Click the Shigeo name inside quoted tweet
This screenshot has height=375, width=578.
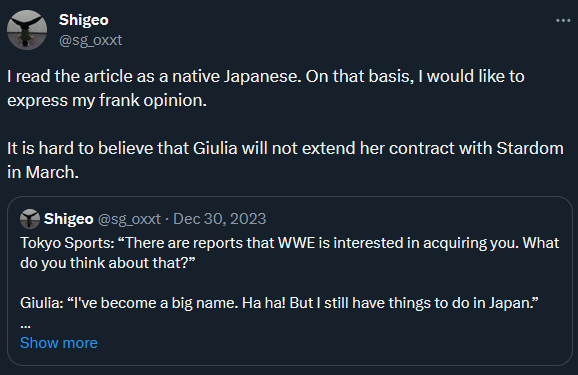tap(69, 219)
